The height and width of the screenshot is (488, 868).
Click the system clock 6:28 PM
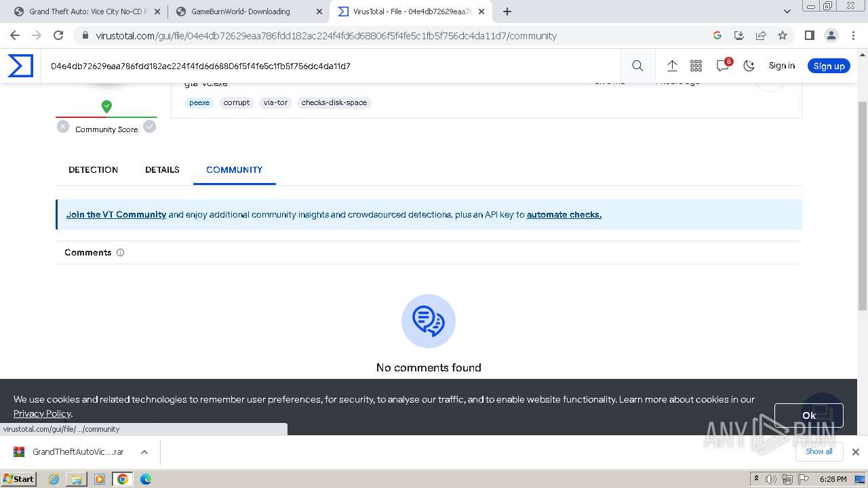click(x=833, y=479)
